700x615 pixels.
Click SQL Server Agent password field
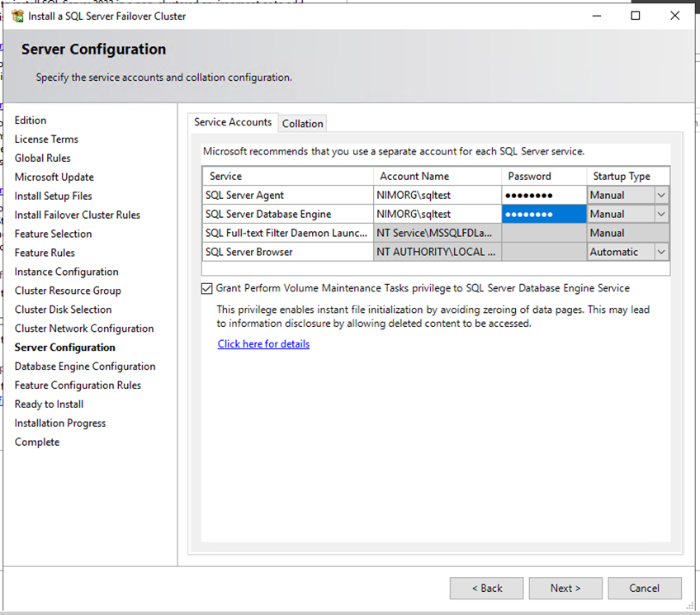click(x=543, y=196)
